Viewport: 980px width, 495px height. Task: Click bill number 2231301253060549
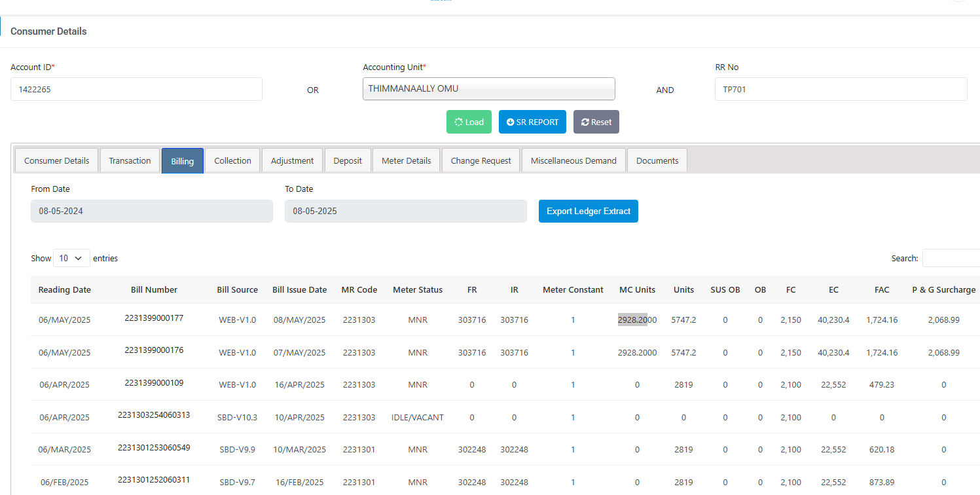[x=154, y=447]
